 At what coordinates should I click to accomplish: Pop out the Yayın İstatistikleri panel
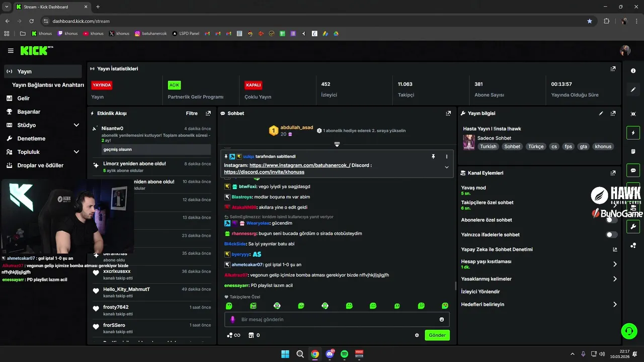click(x=613, y=69)
